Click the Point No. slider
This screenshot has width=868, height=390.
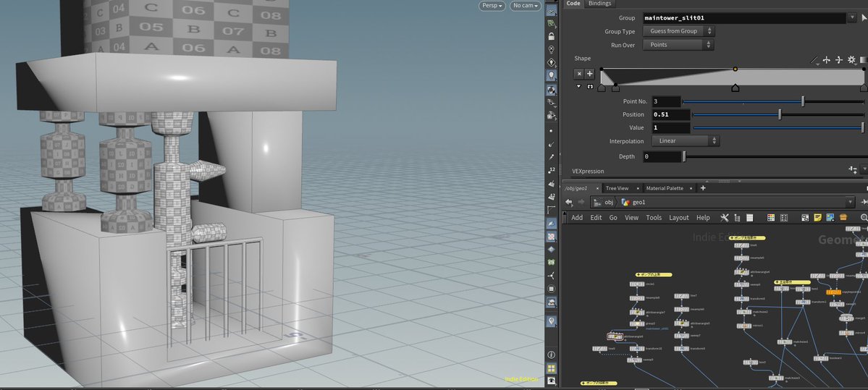(x=773, y=101)
